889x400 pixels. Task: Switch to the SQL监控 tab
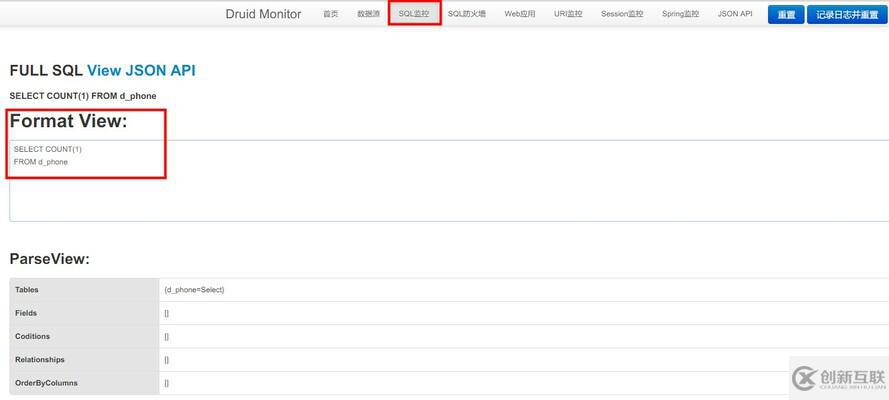(414, 14)
